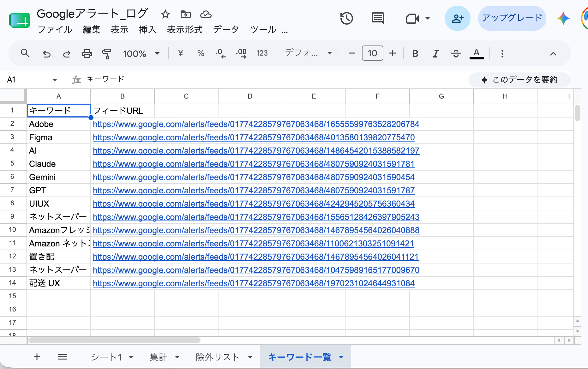Viewport: 588px width, 369px height.
Task: Open the comments panel icon
Action: pos(378,18)
